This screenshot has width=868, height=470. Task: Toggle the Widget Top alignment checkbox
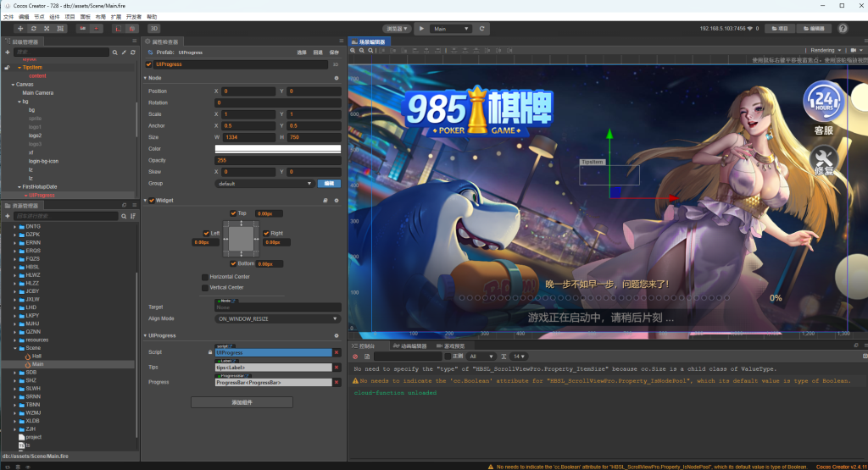point(233,213)
